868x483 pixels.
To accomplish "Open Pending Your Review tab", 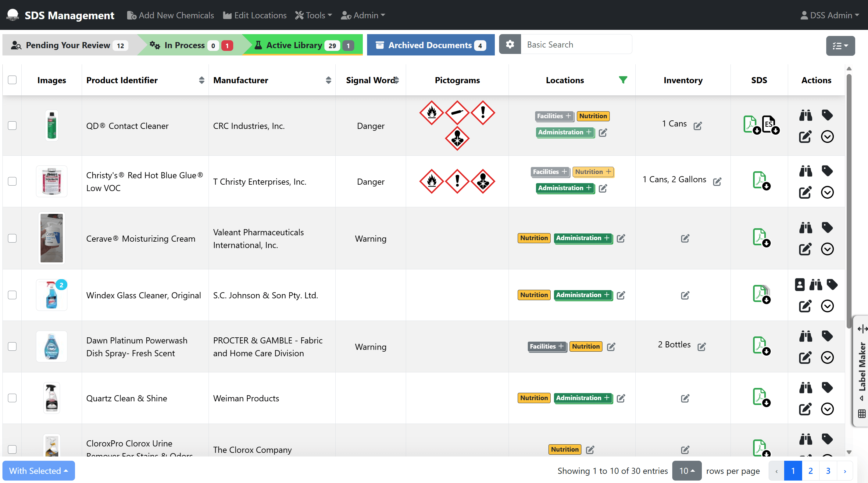I will click(70, 45).
